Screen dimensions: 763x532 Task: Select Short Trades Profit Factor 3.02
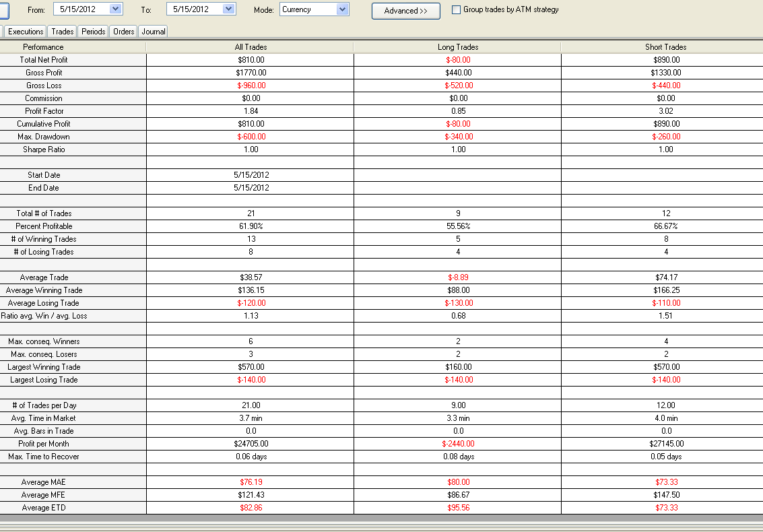[x=666, y=111]
